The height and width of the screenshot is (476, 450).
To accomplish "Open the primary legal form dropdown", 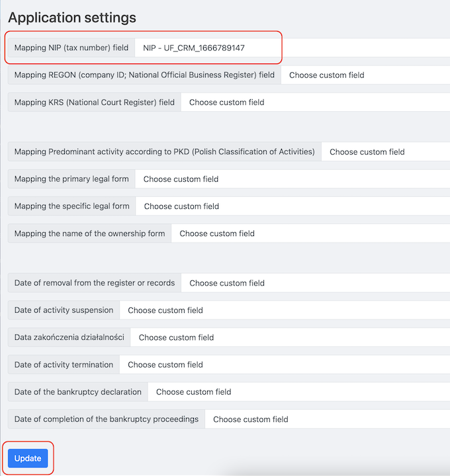I will click(x=291, y=179).
